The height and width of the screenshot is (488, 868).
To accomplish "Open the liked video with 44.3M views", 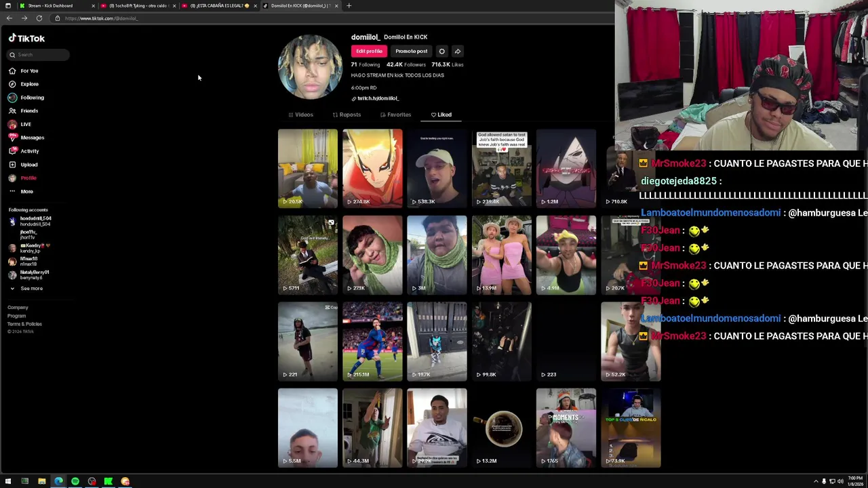I will point(372,428).
